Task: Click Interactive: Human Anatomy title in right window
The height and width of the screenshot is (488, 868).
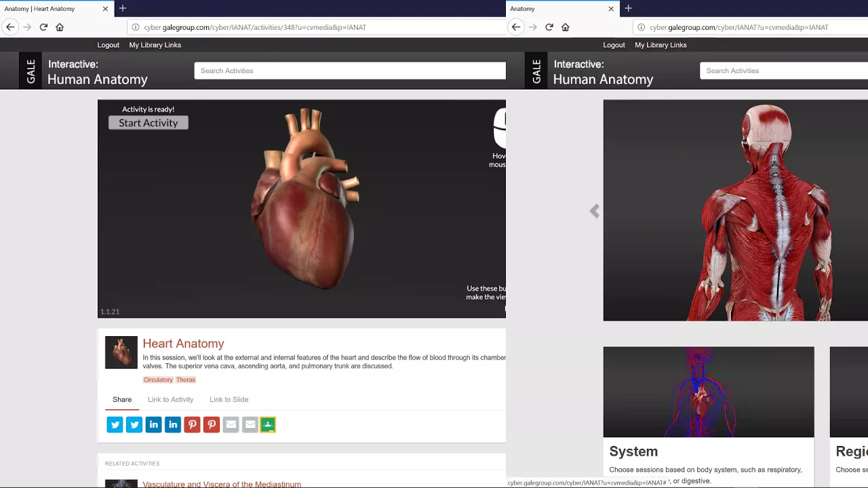Action: [x=603, y=72]
